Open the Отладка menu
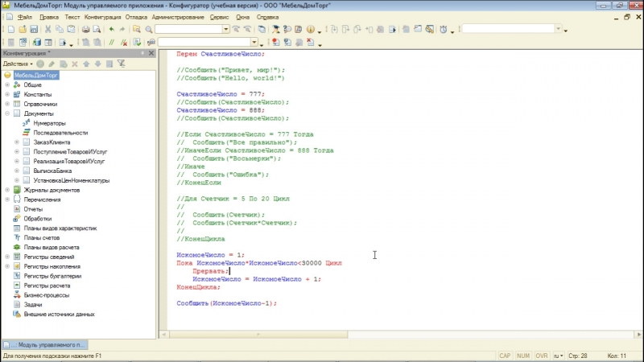The width and height of the screenshot is (644, 362). (x=136, y=17)
